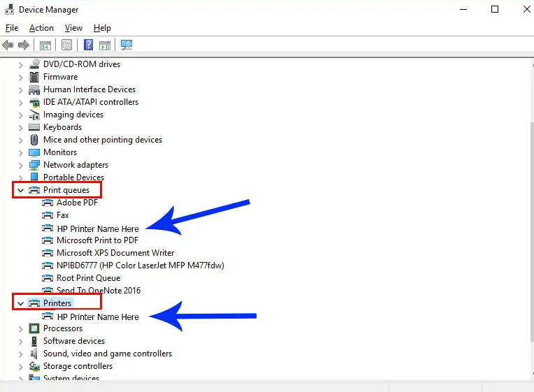Open Properties from the toolbar icon
534x392 pixels.
tap(66, 45)
